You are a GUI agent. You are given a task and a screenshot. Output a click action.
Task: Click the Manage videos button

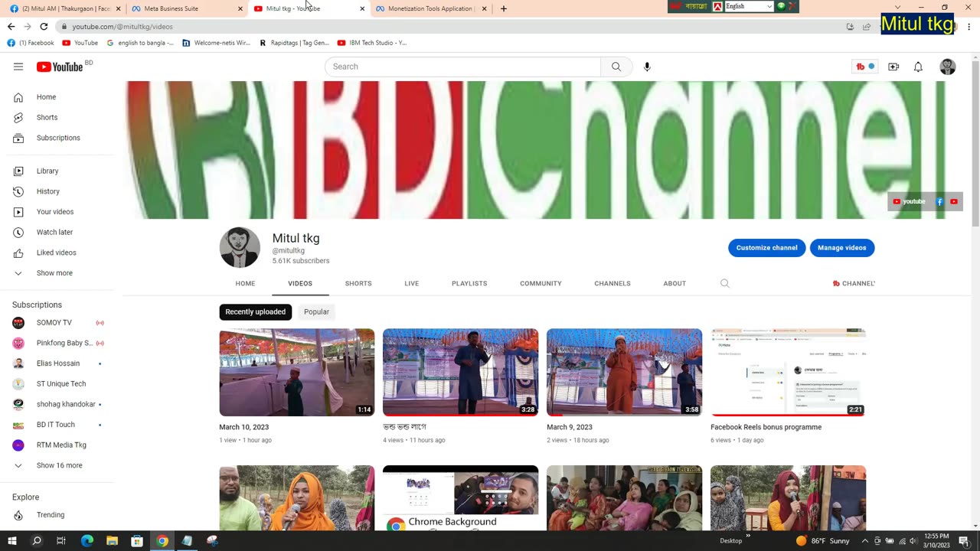pos(842,248)
